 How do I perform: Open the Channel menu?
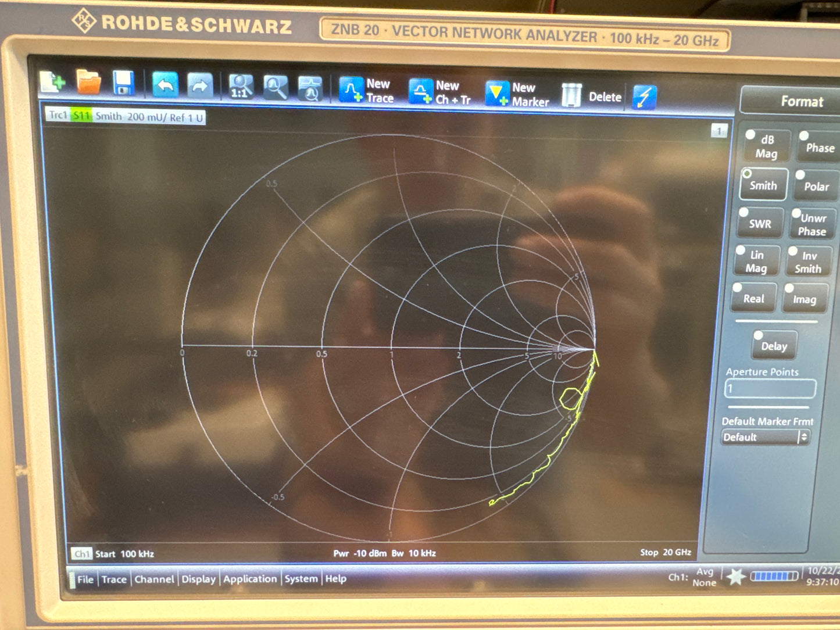tap(154, 579)
